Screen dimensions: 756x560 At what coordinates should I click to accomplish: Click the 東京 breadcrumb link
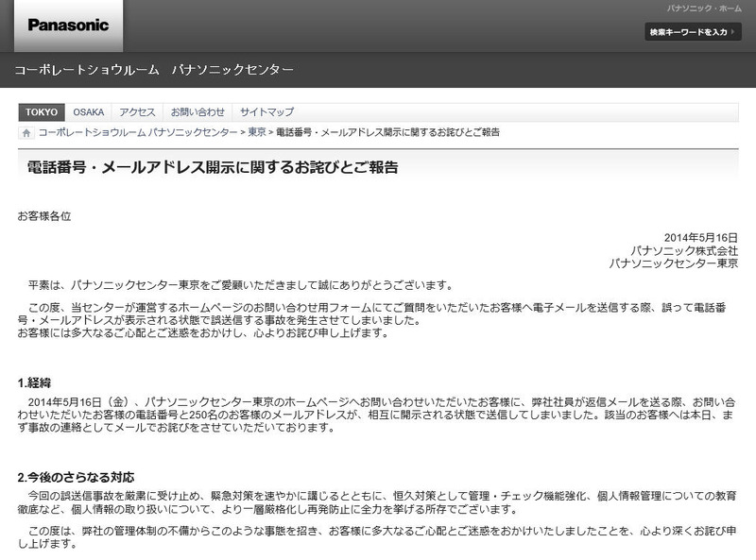click(257, 133)
